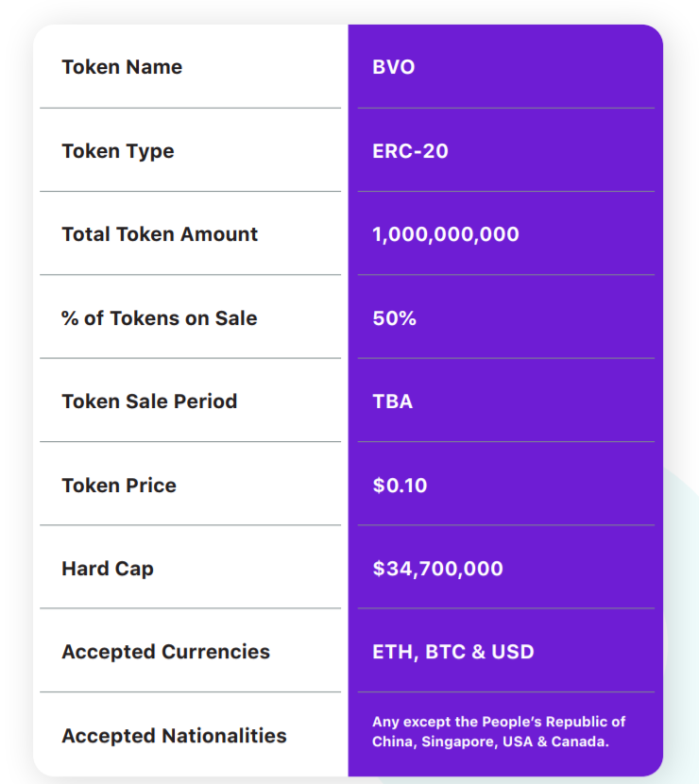Click the Token Name label
This screenshot has width=699, height=784.
[122, 67]
